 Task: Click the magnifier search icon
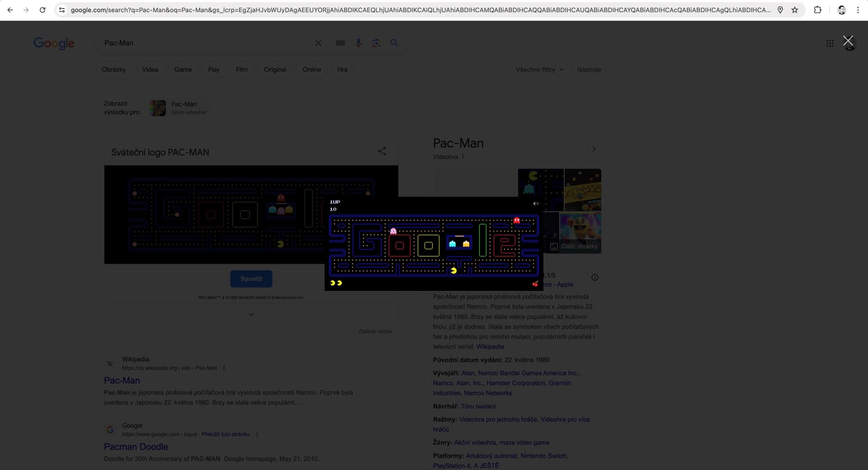(394, 43)
